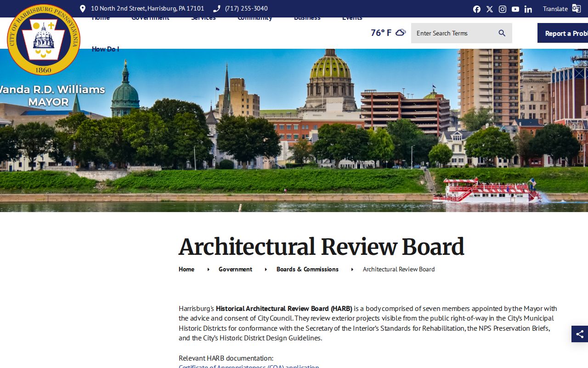The height and width of the screenshot is (368, 588).
Task: Open the Government navigation menu
Action: pos(150,18)
